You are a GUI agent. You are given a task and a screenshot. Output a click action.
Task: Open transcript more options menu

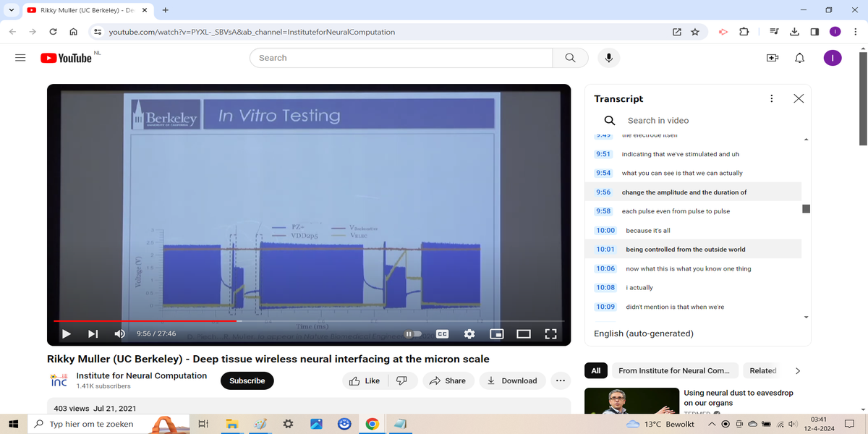tap(771, 98)
